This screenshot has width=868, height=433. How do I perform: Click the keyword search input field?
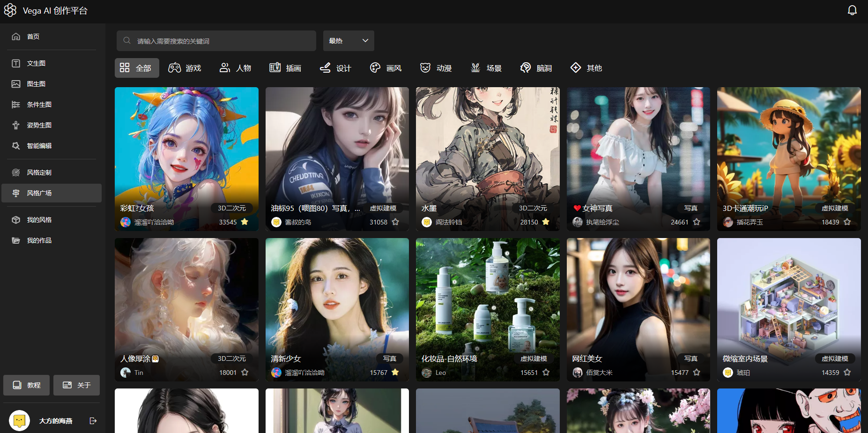pos(216,41)
